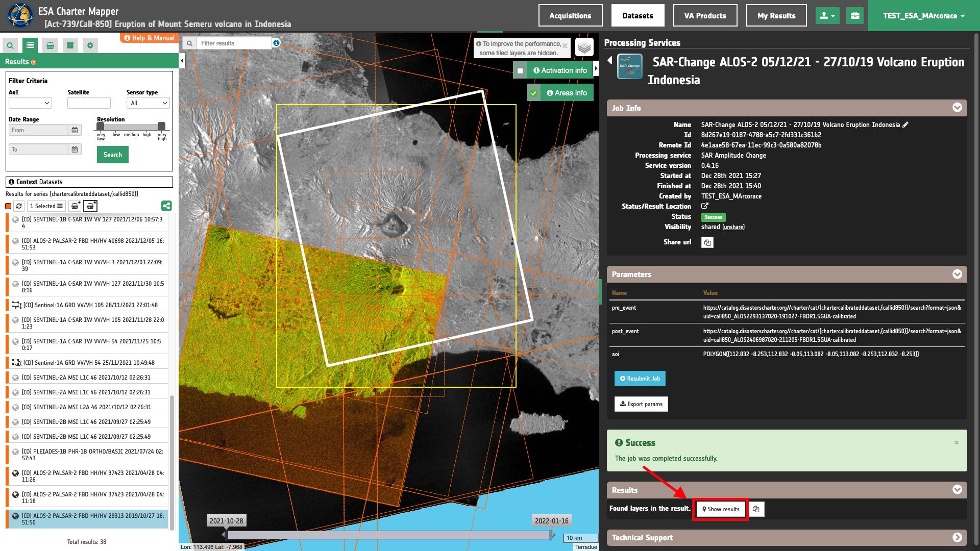Image resolution: width=980 pixels, height=551 pixels.
Task: Copy the Share url
Action: tap(707, 242)
